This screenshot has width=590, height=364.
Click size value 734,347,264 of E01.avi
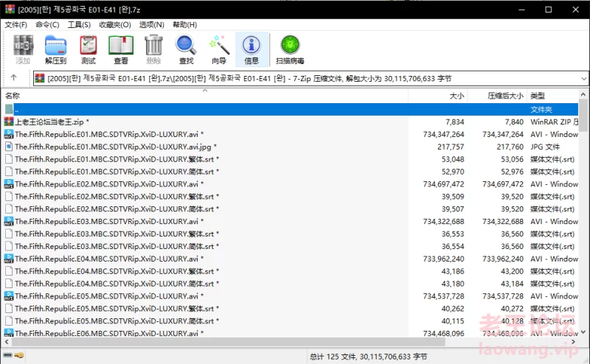point(443,134)
